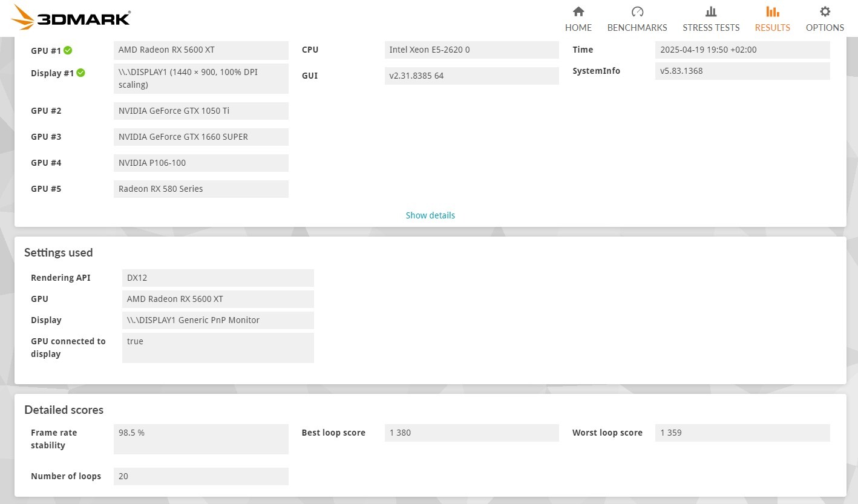Select the 98.5 % frame rate stability value

[201, 439]
